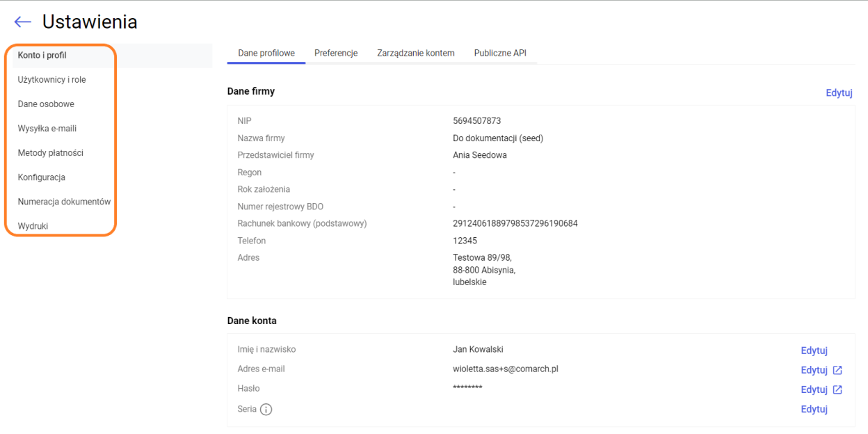Click the back arrow next to Ustawienia
The width and height of the screenshot is (868, 434).
click(23, 22)
